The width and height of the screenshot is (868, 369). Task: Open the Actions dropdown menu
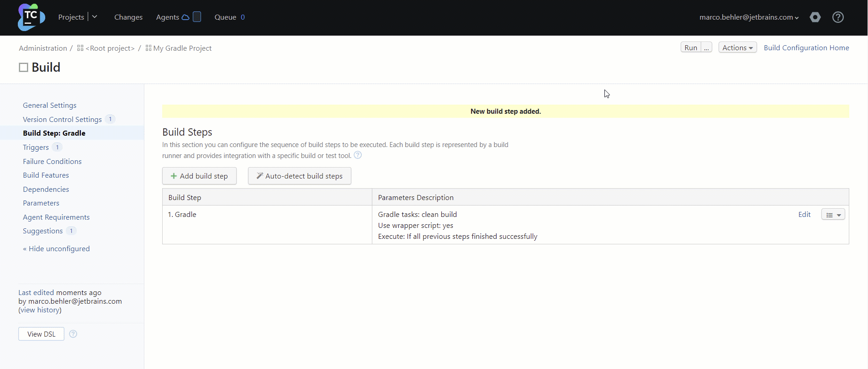[x=737, y=47]
